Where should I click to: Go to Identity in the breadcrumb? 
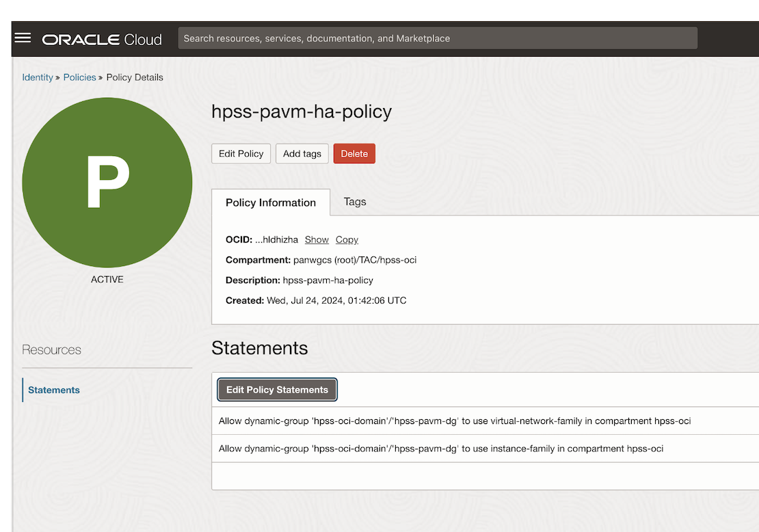point(38,77)
